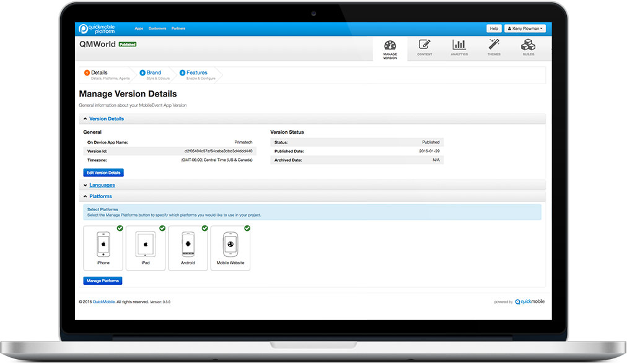Toggle the Mobile Website green checkmark

(x=247, y=228)
